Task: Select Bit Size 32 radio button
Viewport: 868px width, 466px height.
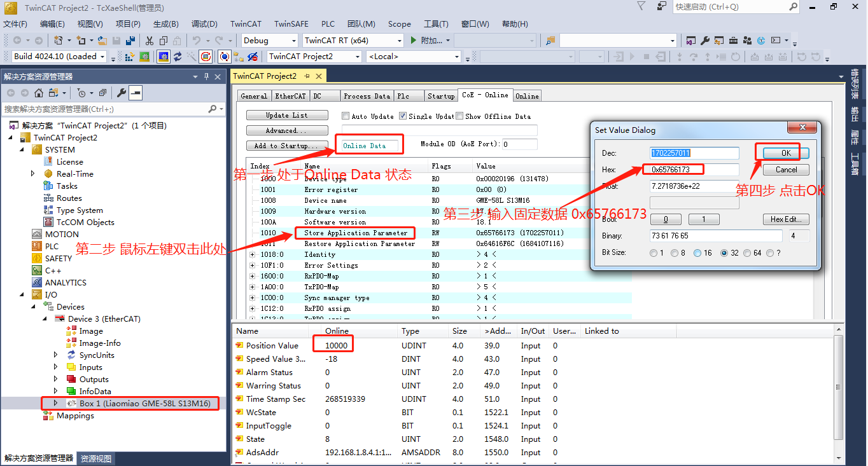Action: 724,253
